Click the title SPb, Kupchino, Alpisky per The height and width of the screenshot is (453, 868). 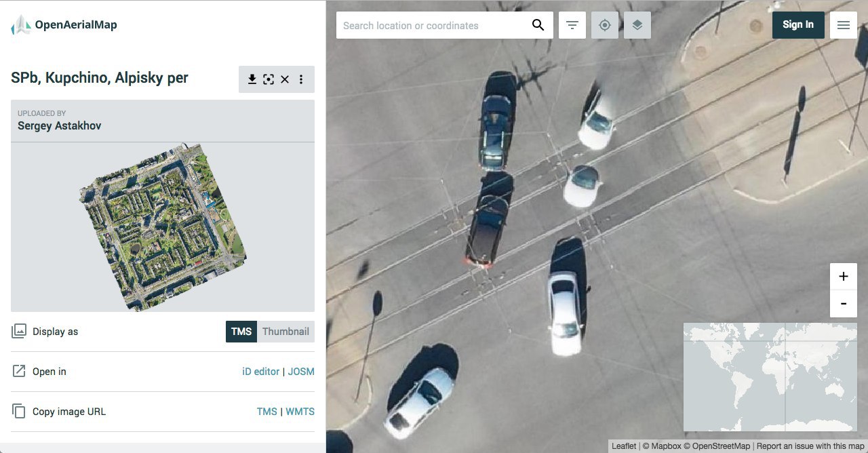click(x=100, y=78)
